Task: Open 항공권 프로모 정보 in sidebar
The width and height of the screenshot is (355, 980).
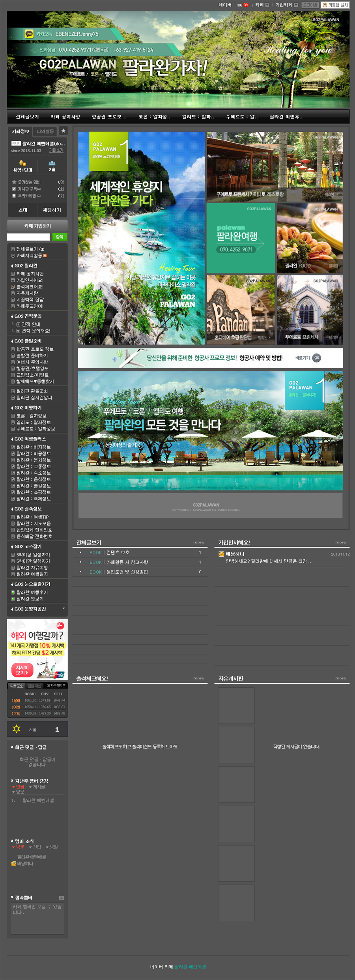Action: [x=35, y=349]
